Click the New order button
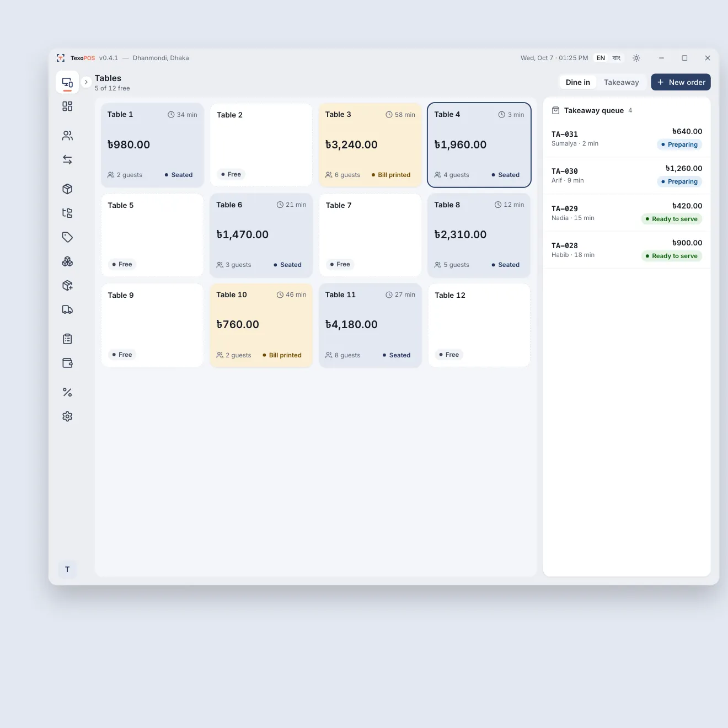The height and width of the screenshot is (728, 728). pos(681,82)
